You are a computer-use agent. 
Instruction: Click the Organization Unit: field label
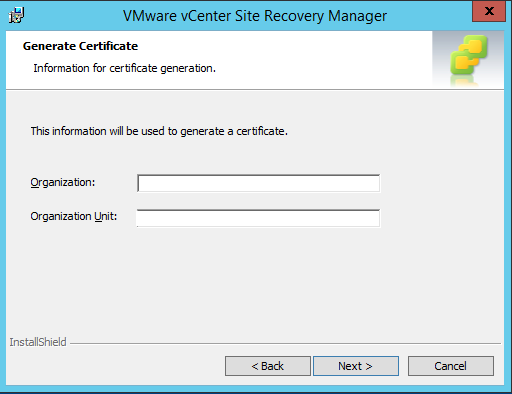(74, 216)
